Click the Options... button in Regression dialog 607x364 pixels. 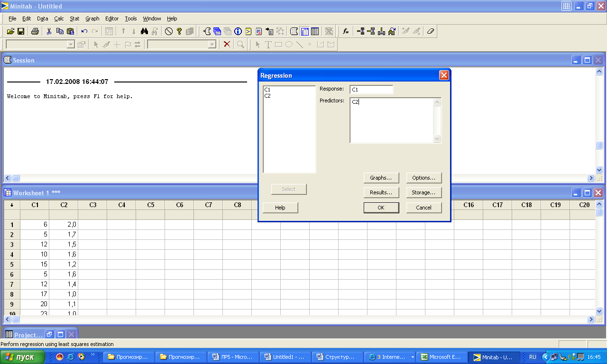coord(424,178)
